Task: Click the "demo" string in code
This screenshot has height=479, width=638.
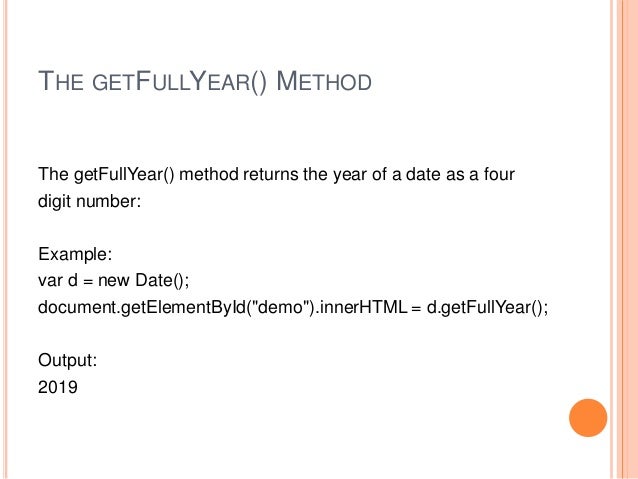Action: (x=281, y=307)
